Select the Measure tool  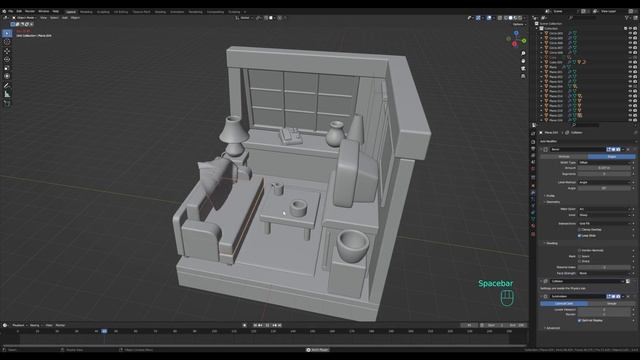coord(7,94)
